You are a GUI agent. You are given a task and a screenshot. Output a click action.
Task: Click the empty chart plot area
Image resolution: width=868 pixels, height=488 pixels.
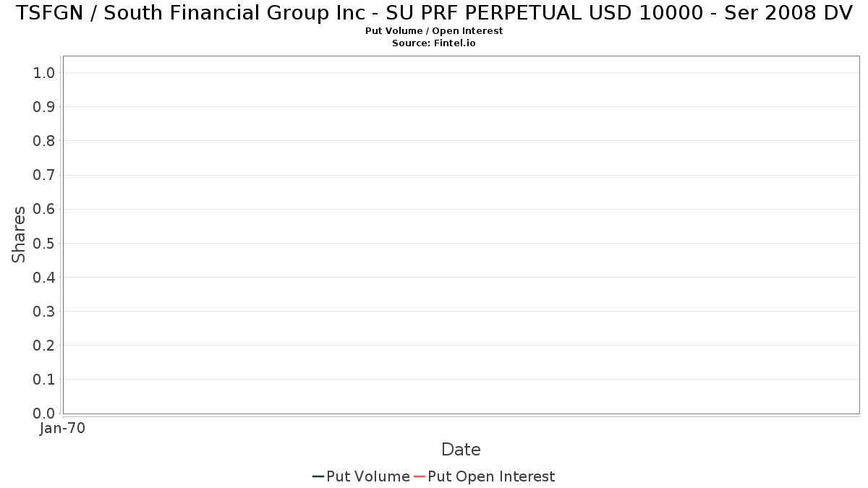461,235
